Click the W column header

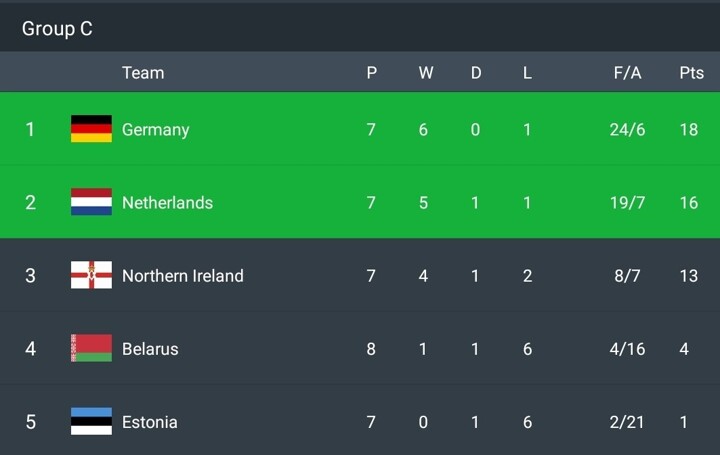coord(425,72)
